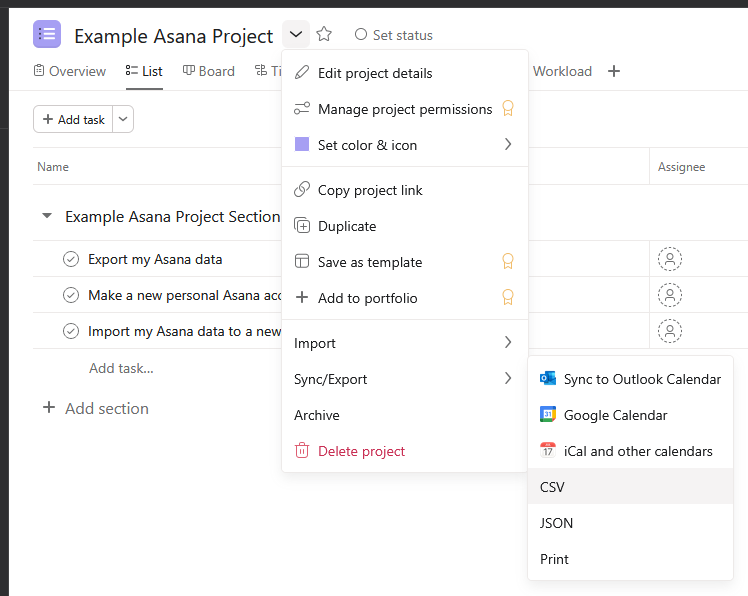
Task: Assign Import my Asana data task
Action: click(670, 331)
